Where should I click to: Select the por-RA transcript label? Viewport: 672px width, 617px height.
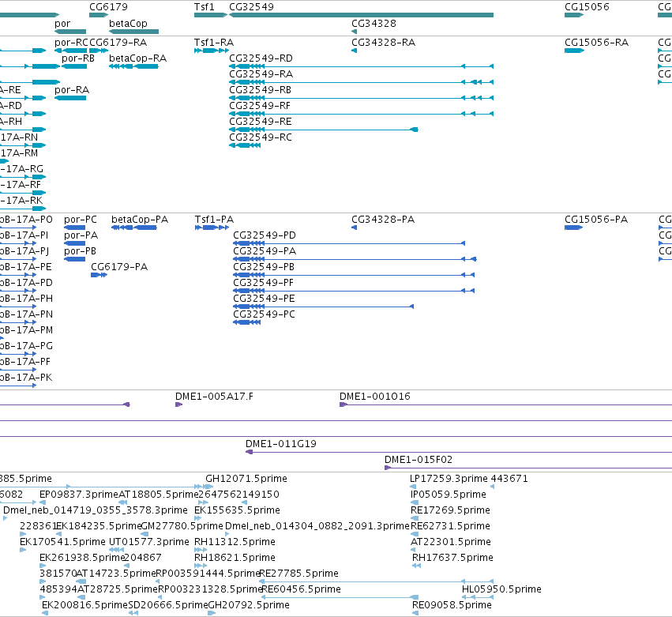[x=72, y=90]
